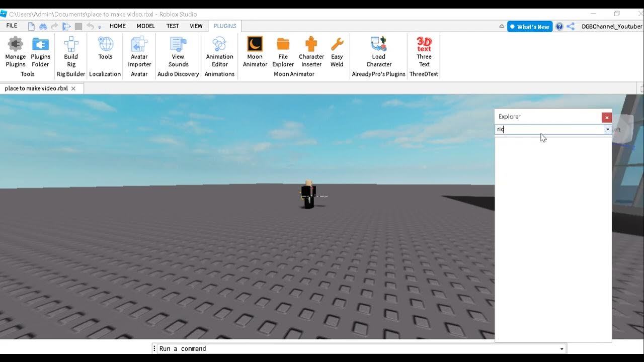Image resolution: width=644 pixels, height=362 pixels.
Task: Click the DGBChannel_Youtuber account name
Action: pos(612,27)
